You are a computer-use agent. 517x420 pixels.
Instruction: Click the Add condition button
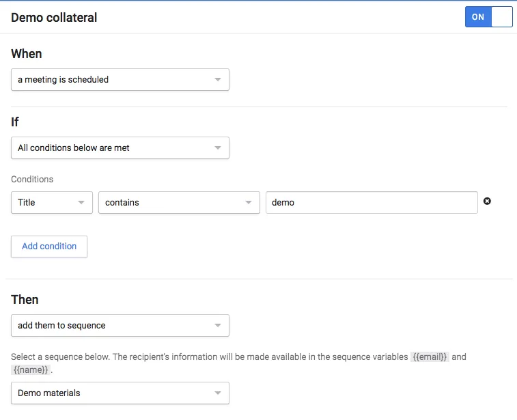(49, 247)
